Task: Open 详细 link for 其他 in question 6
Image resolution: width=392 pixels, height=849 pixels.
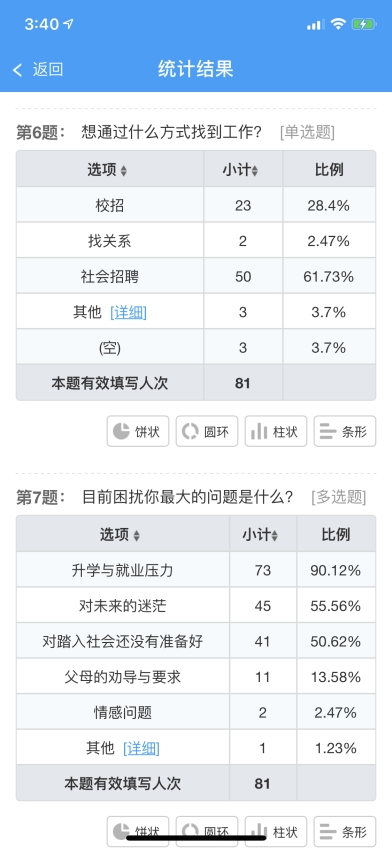Action: coord(128,312)
